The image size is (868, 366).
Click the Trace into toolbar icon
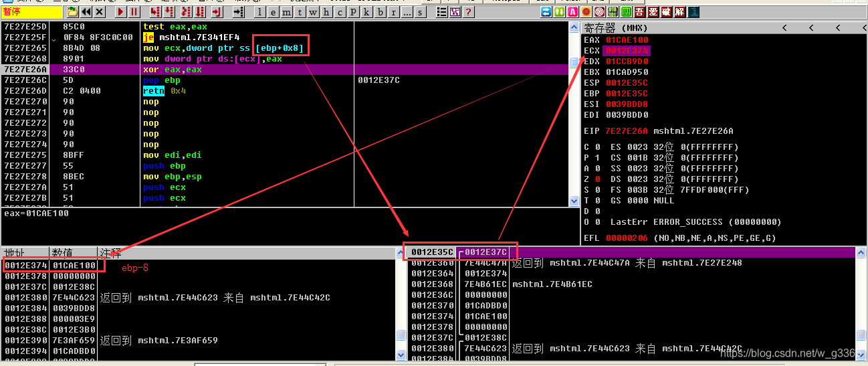coord(185,11)
